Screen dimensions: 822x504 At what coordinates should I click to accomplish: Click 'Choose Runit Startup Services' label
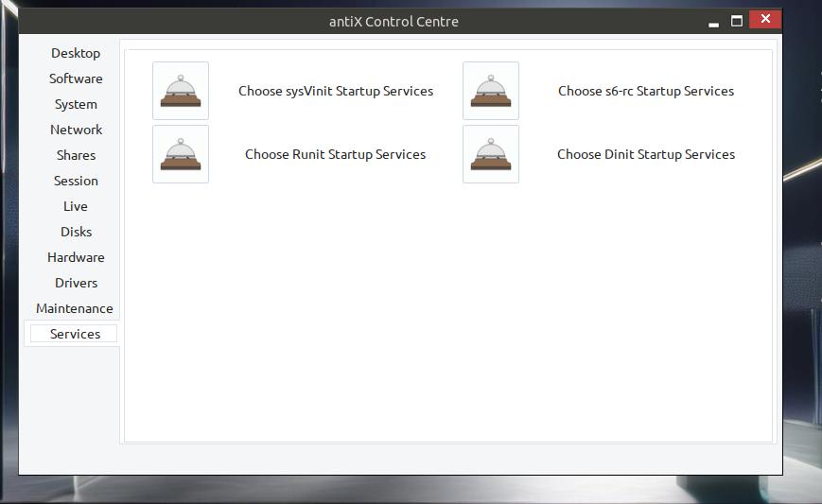point(336,154)
